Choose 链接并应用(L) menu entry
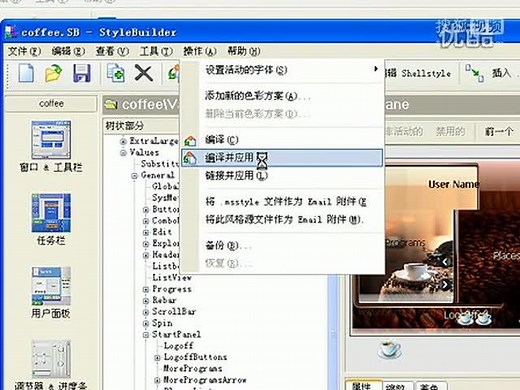This screenshot has width=520, height=390. point(282,175)
